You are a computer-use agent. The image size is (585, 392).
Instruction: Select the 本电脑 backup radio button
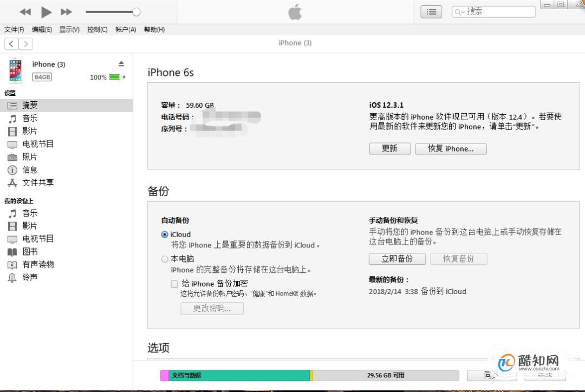pos(165,259)
